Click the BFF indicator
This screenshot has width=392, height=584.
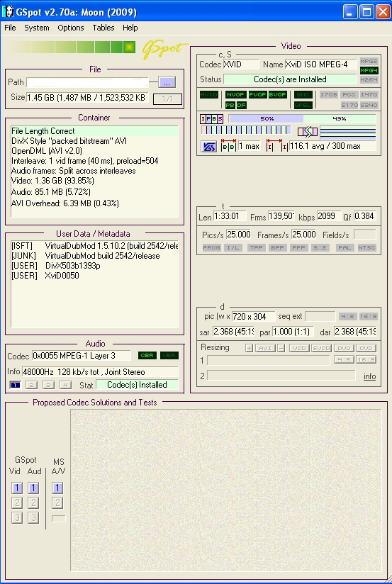coord(278,247)
